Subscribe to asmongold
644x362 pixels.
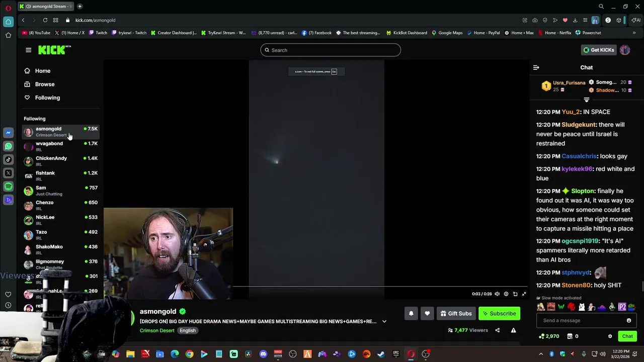499,313
